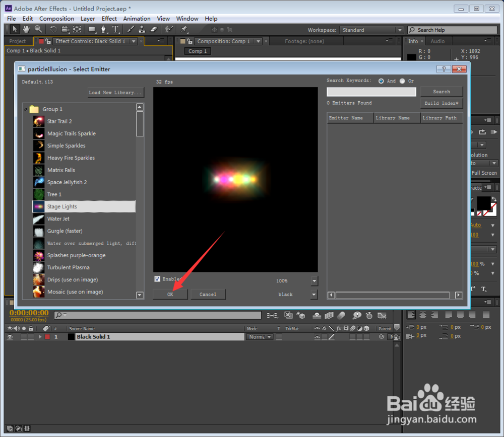
Task: Click Cancel in Select Emitter dialog
Action: (x=208, y=295)
